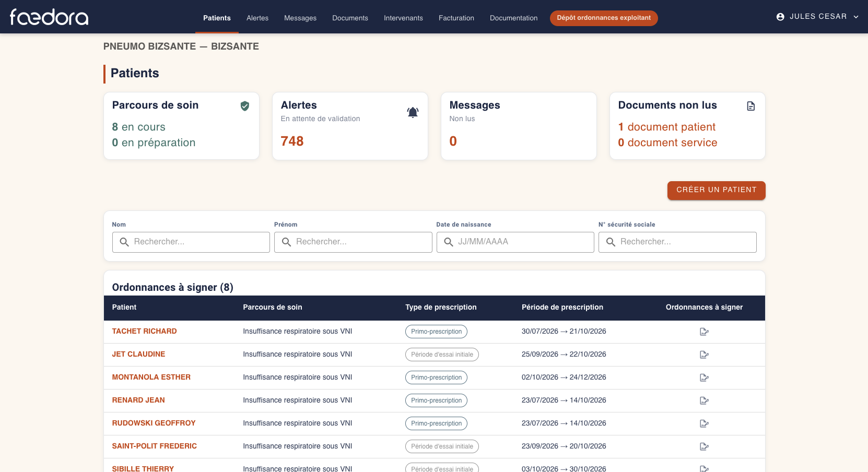Click search icon in Prénom field
Viewport: 868px width, 472px height.
coord(286,242)
